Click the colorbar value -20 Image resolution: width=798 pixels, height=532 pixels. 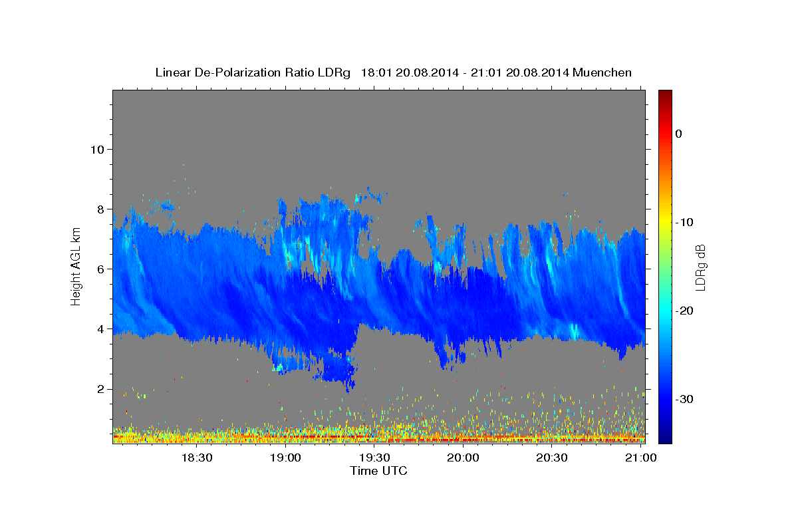click(x=685, y=311)
